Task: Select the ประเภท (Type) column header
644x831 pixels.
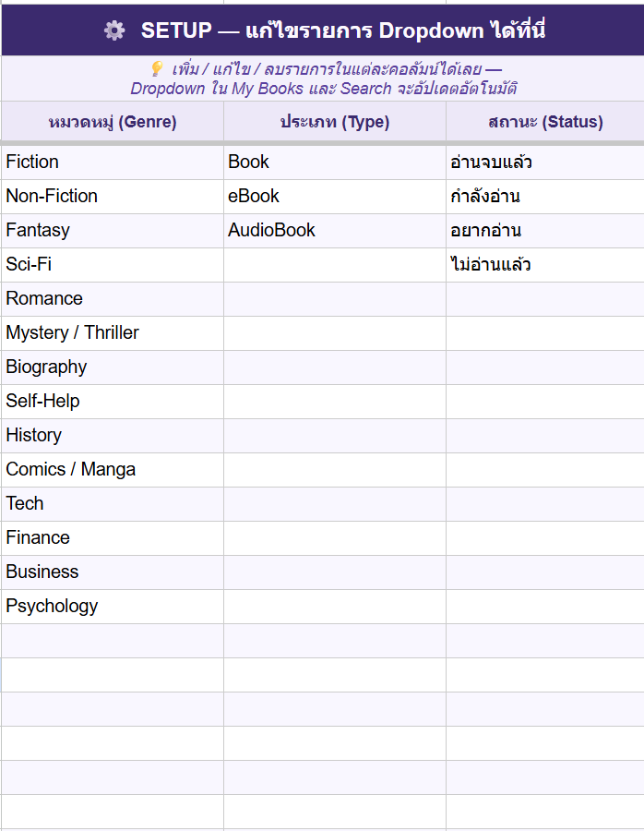Action: 335,122
